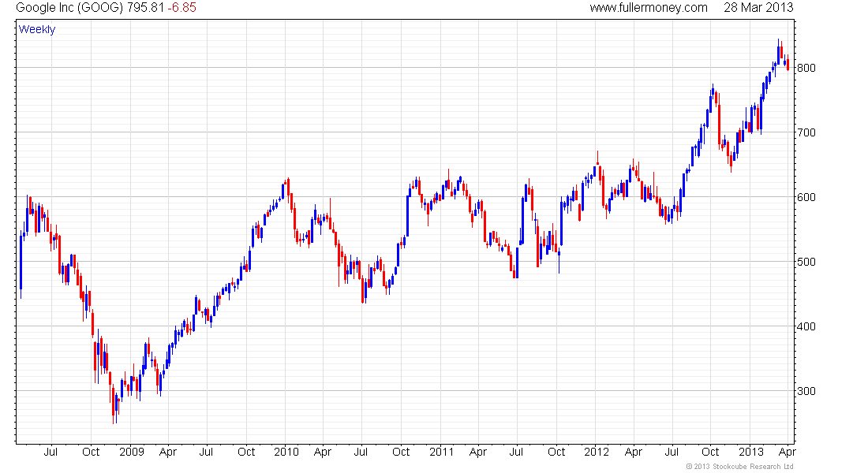Click the red price change '-6.85'

click(182, 8)
